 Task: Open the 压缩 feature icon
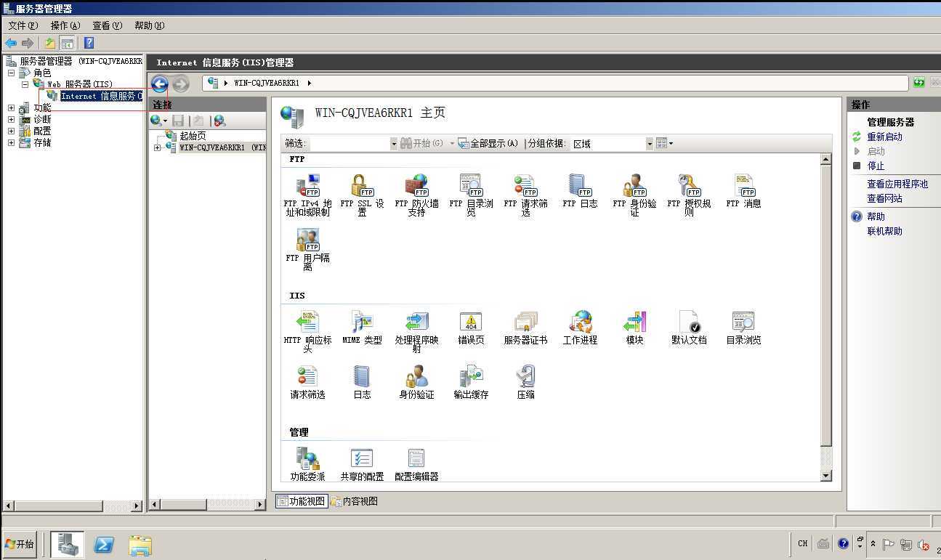(x=525, y=382)
